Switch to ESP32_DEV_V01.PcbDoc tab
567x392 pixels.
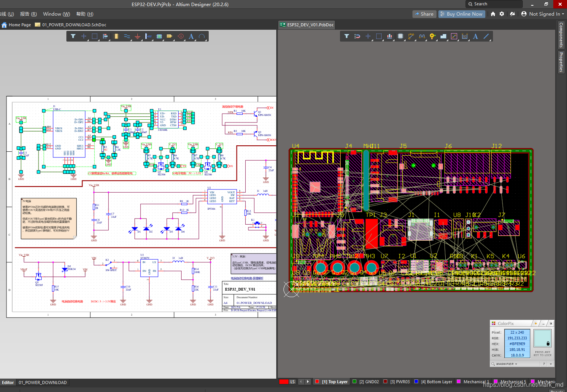307,25
